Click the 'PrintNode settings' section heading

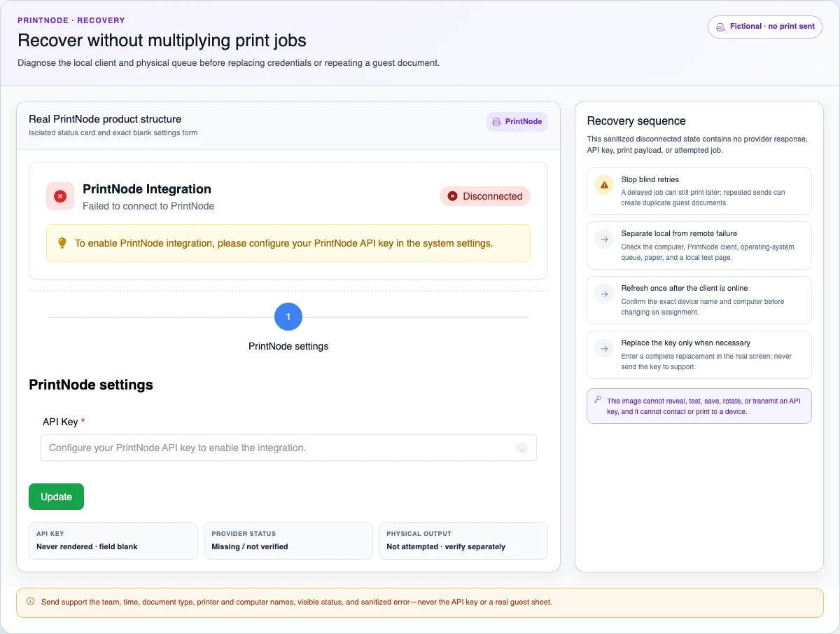click(91, 385)
